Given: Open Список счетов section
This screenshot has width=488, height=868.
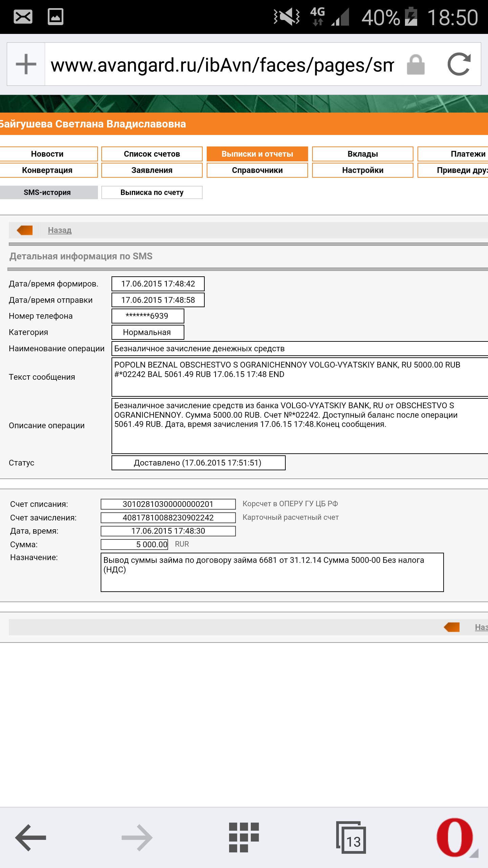Looking at the screenshot, I should coord(152,154).
